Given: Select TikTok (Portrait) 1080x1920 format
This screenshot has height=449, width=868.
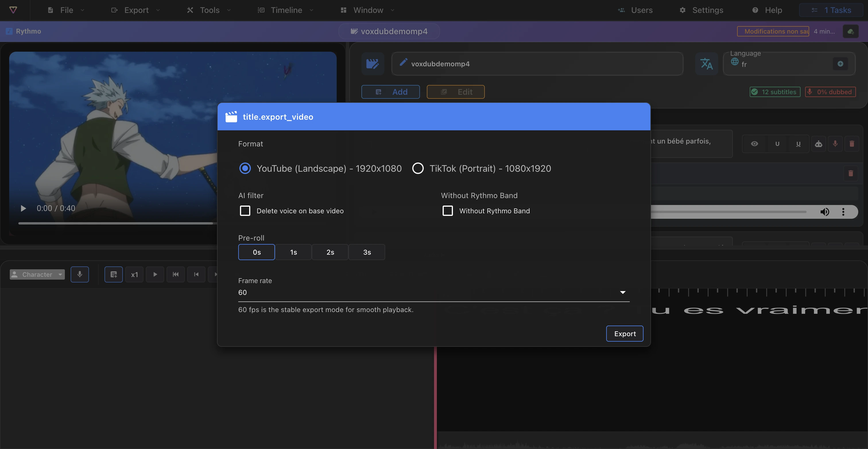Looking at the screenshot, I should click(482, 168).
